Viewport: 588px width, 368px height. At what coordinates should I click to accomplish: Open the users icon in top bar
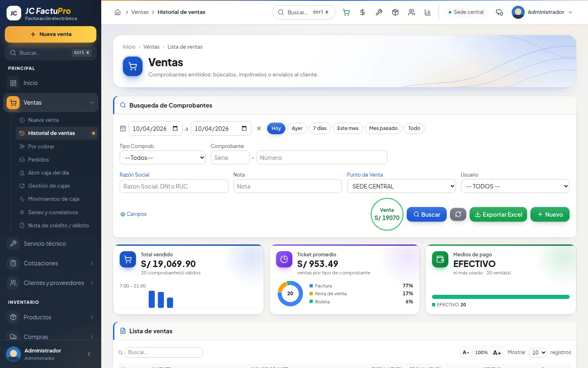412,12
